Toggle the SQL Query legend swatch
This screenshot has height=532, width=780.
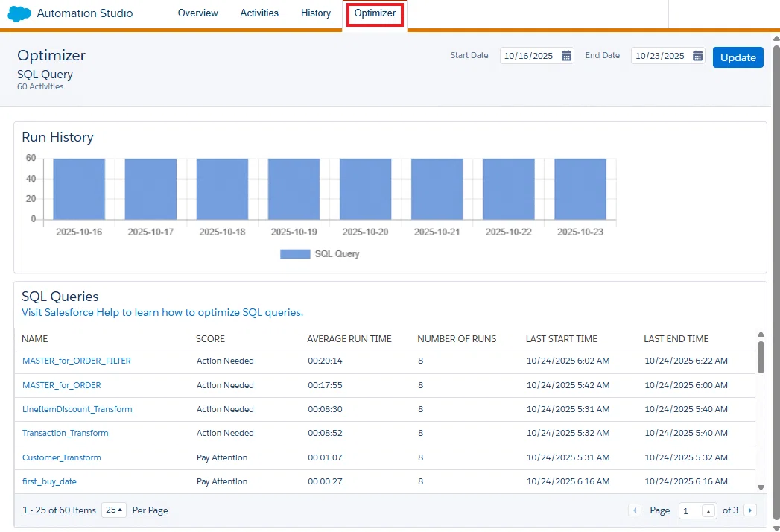pos(295,254)
